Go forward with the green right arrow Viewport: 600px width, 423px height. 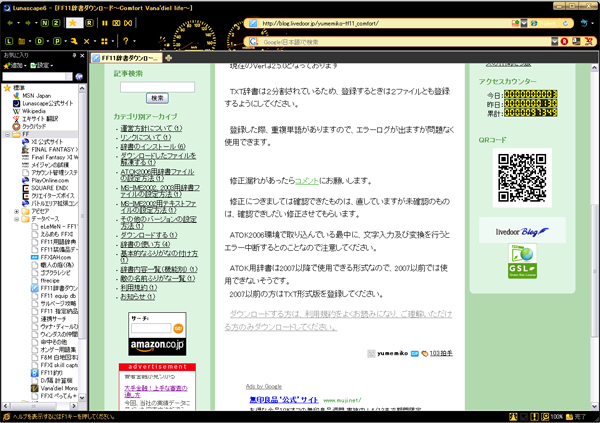click(28, 23)
